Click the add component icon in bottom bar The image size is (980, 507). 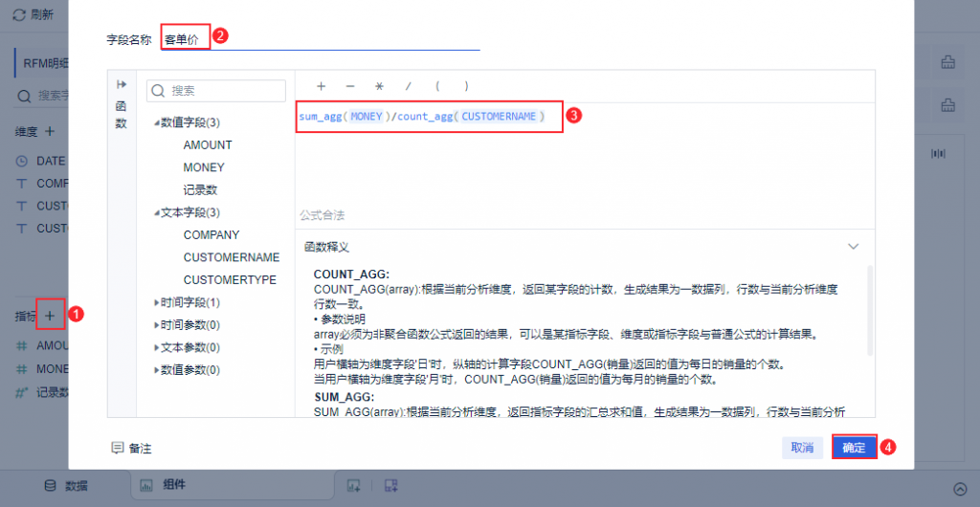click(x=354, y=485)
